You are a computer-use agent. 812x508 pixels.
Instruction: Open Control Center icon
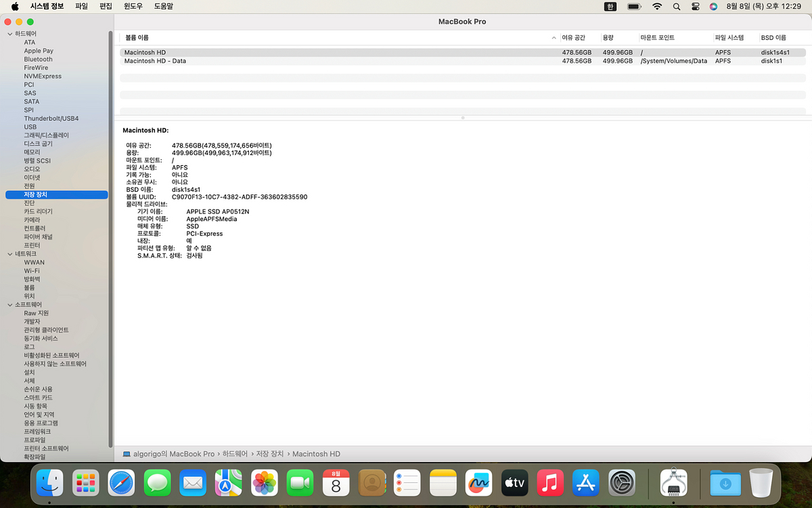[x=696, y=6]
